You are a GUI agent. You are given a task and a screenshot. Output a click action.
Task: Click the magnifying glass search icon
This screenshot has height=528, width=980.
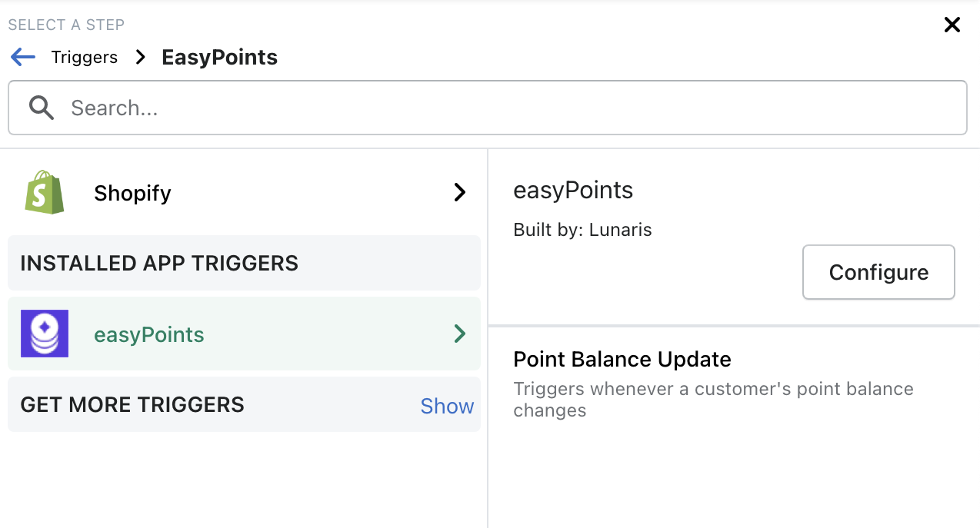(x=42, y=108)
